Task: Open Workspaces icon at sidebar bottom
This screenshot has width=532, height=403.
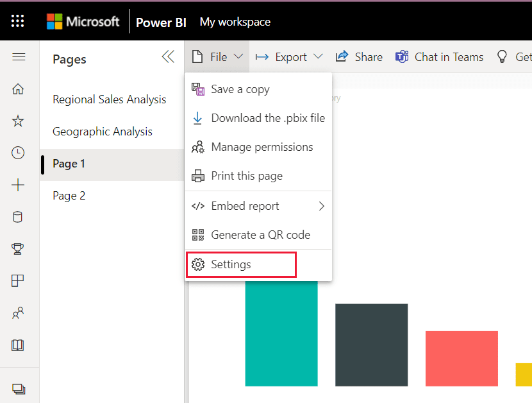Action: tap(19, 389)
